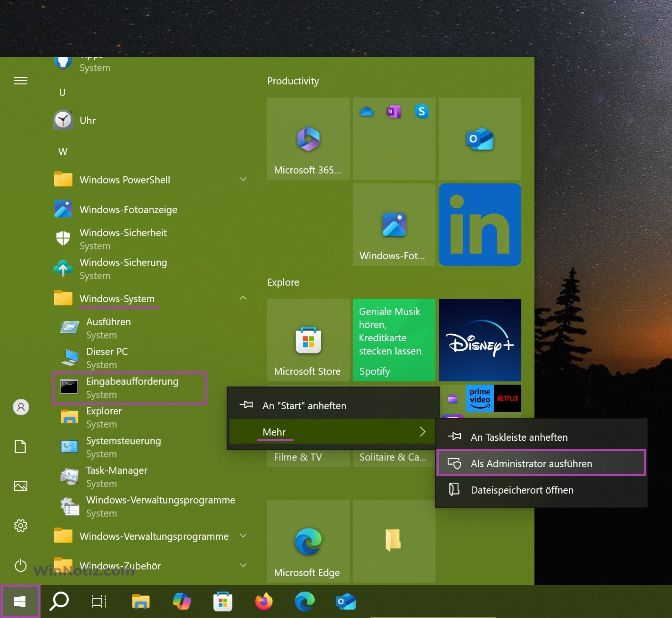The width and height of the screenshot is (672, 618).
Task: Select Mehr in context menu
Action: pyautogui.click(x=333, y=432)
